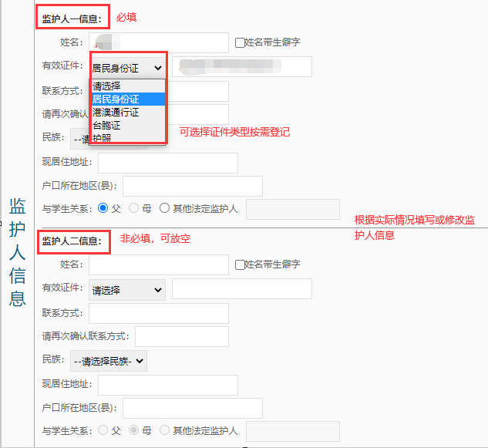Screen dimensions: 488x448
Task: Click guardian one's 户口所在地区(县) field
Action: (192, 187)
